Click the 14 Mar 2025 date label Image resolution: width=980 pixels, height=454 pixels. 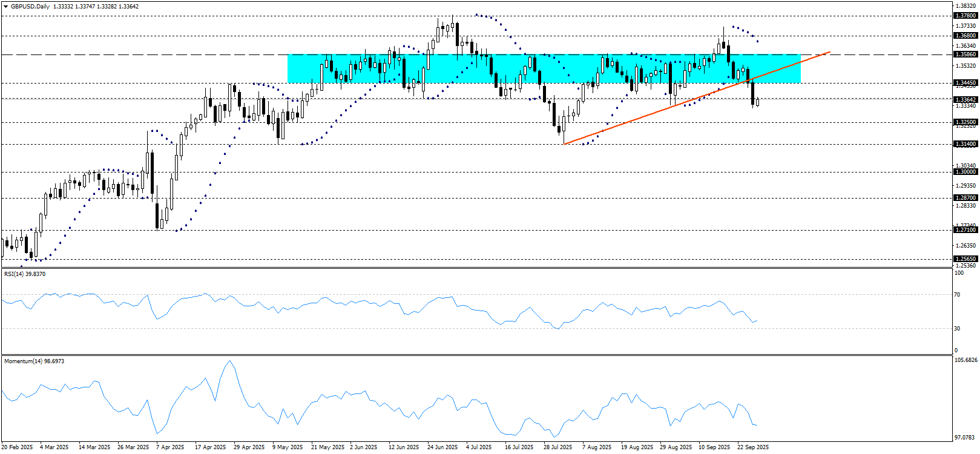[94, 447]
